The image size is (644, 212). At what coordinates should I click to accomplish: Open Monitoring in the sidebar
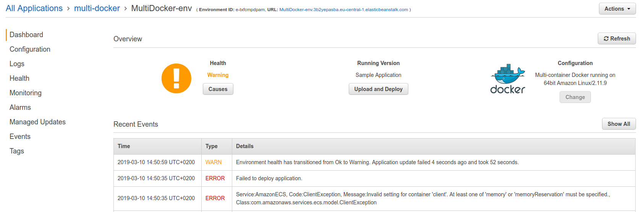pyautogui.click(x=26, y=93)
